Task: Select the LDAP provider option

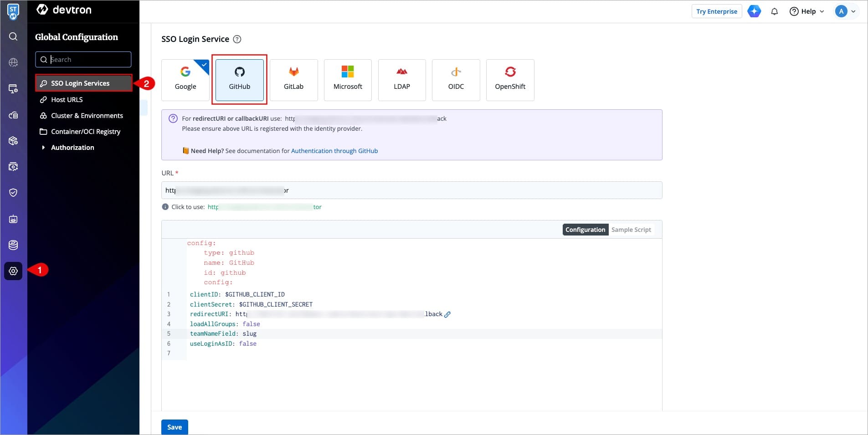Action: coord(401,80)
